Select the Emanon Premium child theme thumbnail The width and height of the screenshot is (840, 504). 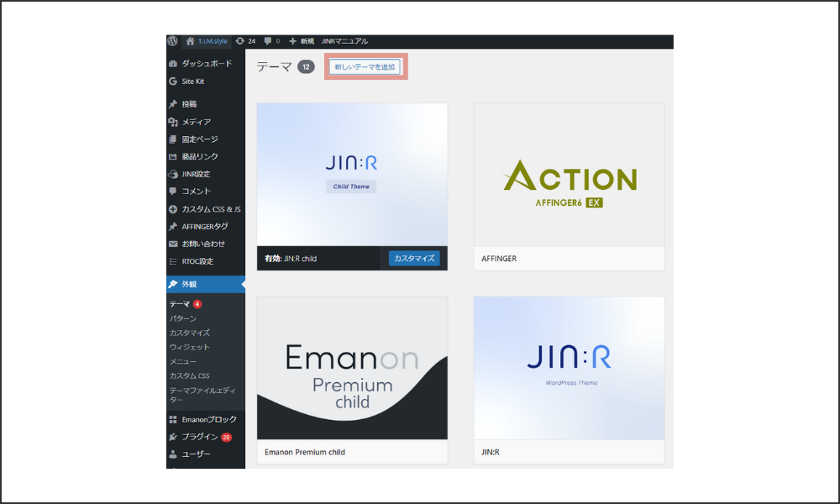click(352, 368)
